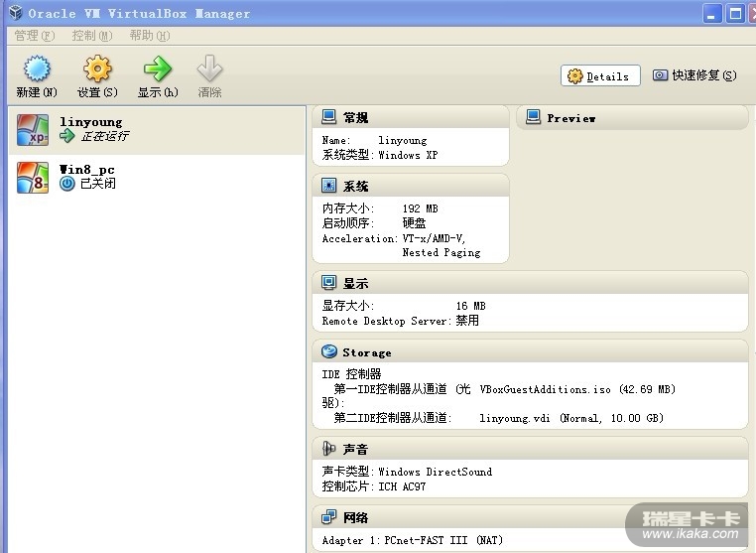Click the 显示 (Display) section screen icon
The width and height of the screenshot is (756, 553).
(x=328, y=283)
